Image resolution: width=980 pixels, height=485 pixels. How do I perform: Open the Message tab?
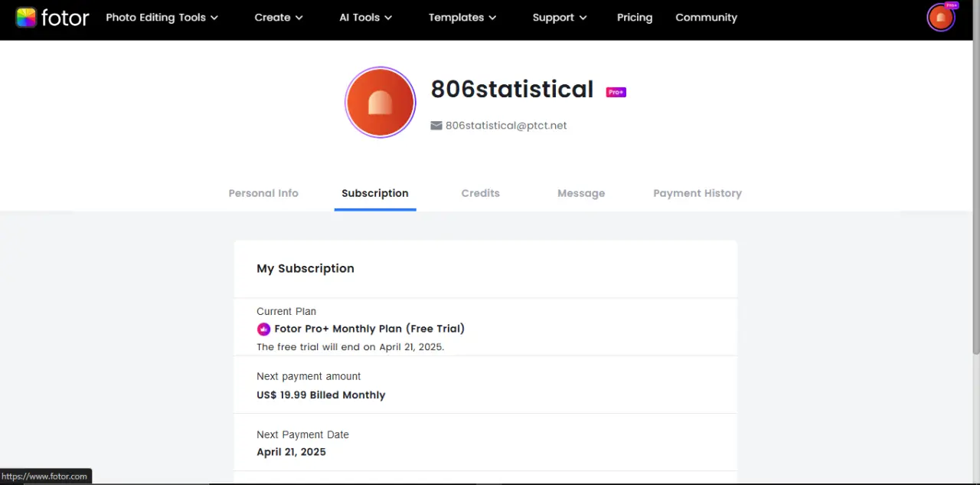[x=581, y=193]
